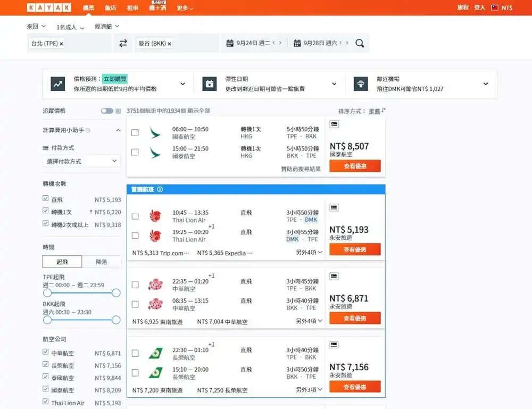This screenshot has height=409, width=532.
Task: Click the 顯示全部 link
Action: point(199,111)
